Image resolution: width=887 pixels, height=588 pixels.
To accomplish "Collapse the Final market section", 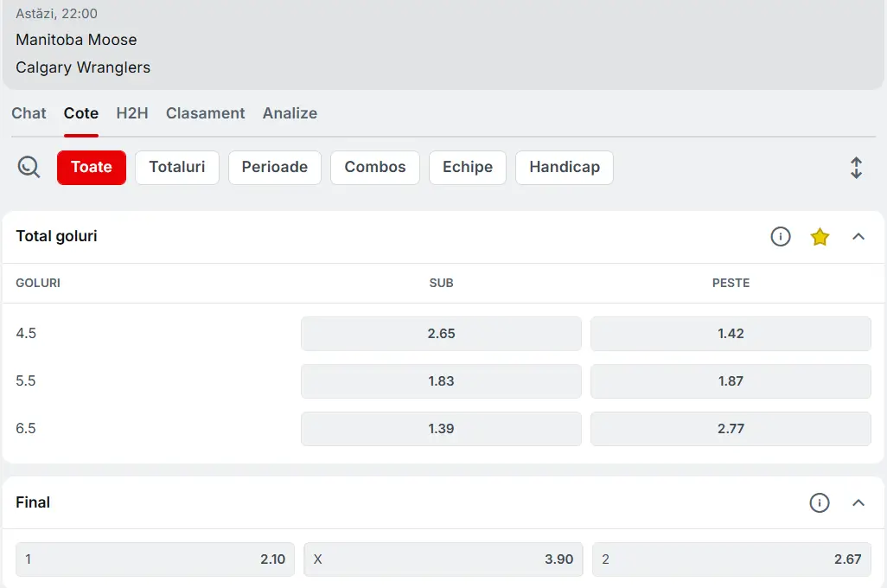I will pyautogui.click(x=858, y=502).
